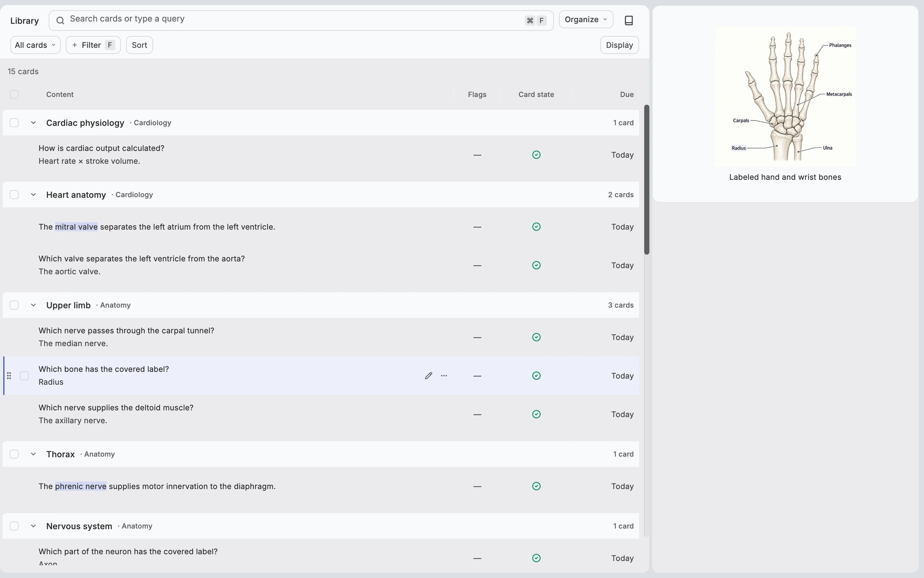Toggle the sidebar panel icon
The height and width of the screenshot is (578, 924).
(629, 20)
